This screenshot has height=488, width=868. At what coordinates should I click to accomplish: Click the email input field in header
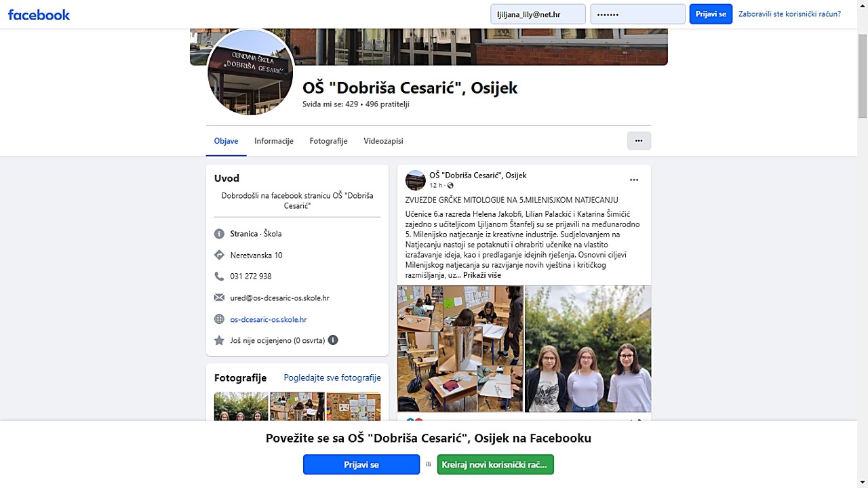[x=538, y=14]
